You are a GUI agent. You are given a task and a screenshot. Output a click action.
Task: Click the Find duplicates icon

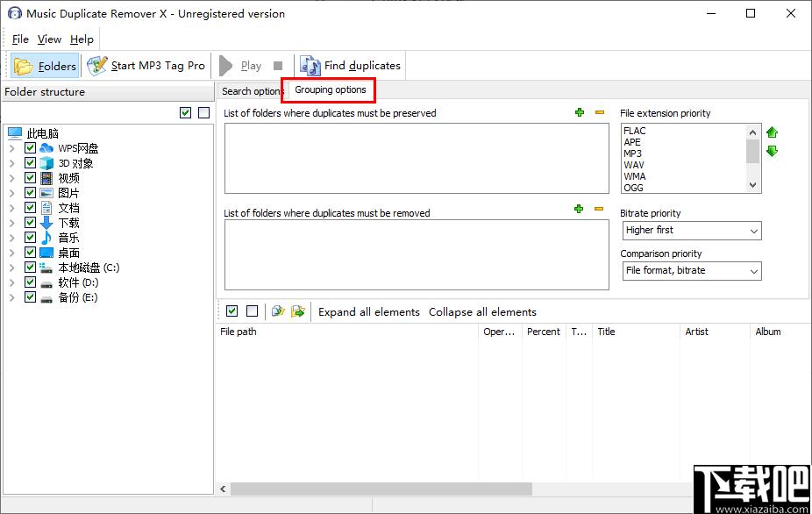coord(310,66)
